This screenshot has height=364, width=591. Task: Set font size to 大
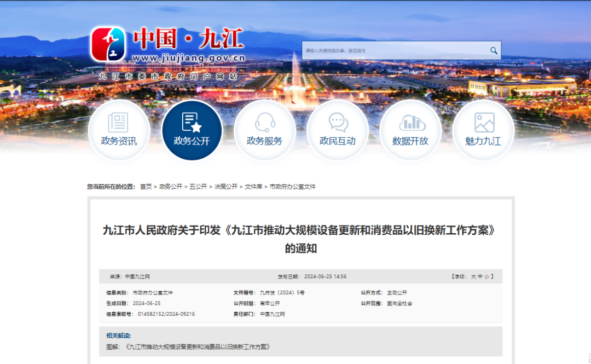point(473,277)
